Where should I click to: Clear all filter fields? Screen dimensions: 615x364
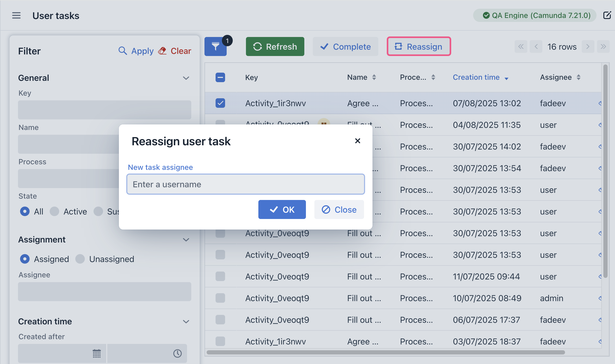pos(175,51)
